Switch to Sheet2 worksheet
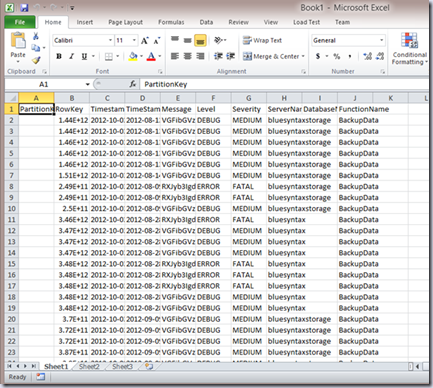Image resolution: width=433 pixels, height=388 pixels. pyautogui.click(x=89, y=367)
